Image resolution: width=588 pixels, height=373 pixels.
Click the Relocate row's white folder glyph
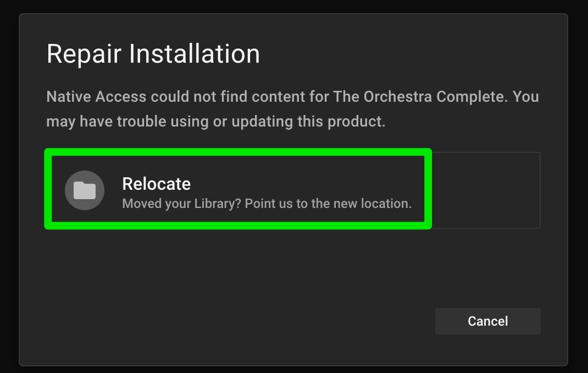(x=85, y=190)
